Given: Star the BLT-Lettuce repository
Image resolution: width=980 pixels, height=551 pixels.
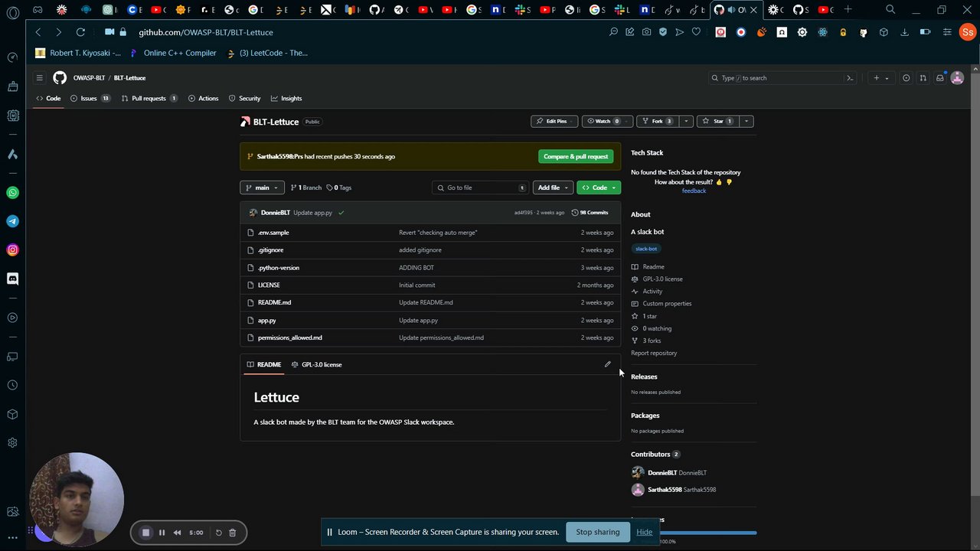Looking at the screenshot, I should (x=719, y=121).
